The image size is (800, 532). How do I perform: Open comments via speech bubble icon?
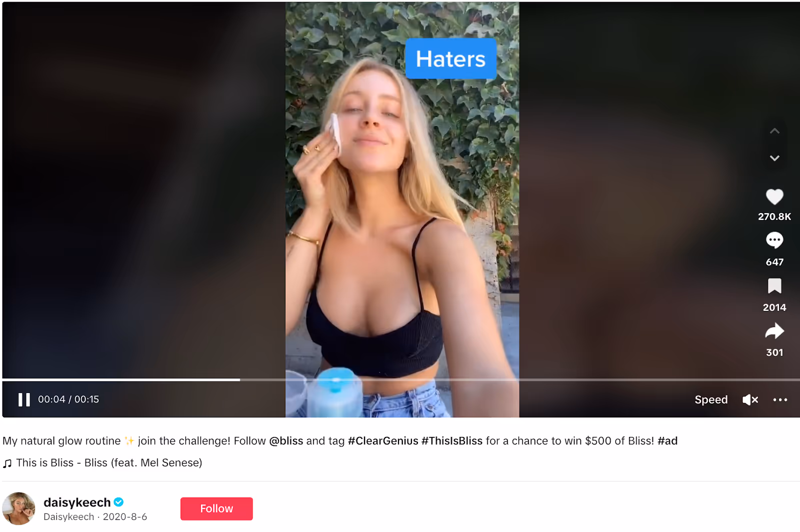pos(774,240)
